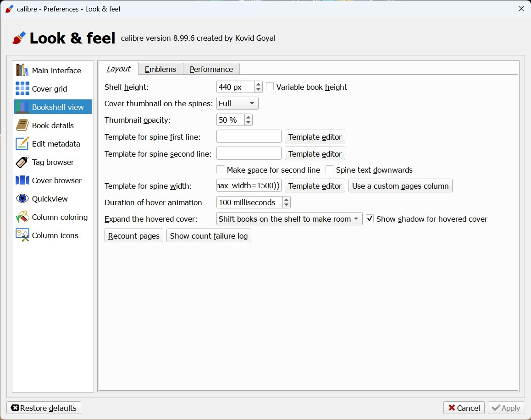Switch to the Emblems tab

[x=160, y=69]
